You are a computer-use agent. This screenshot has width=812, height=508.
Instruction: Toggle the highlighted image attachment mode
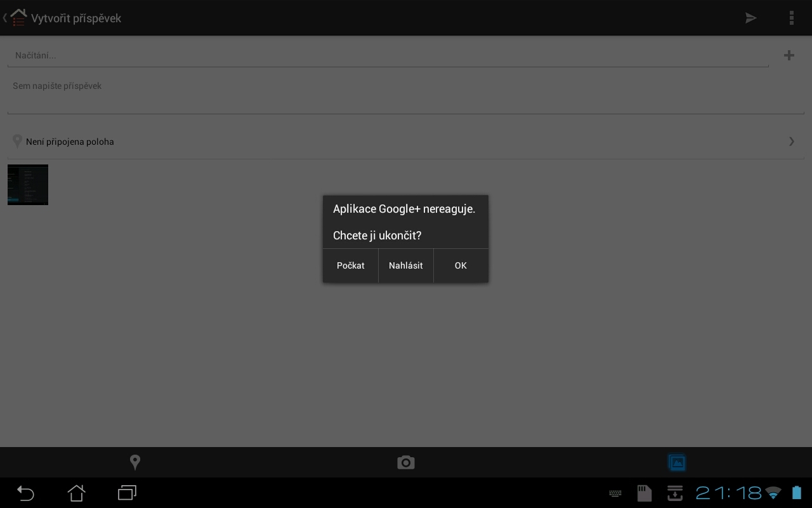coord(676,462)
